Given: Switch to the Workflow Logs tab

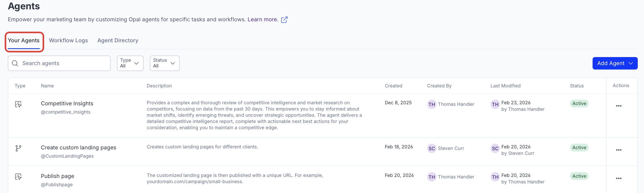Looking at the screenshot, I should [x=68, y=40].
